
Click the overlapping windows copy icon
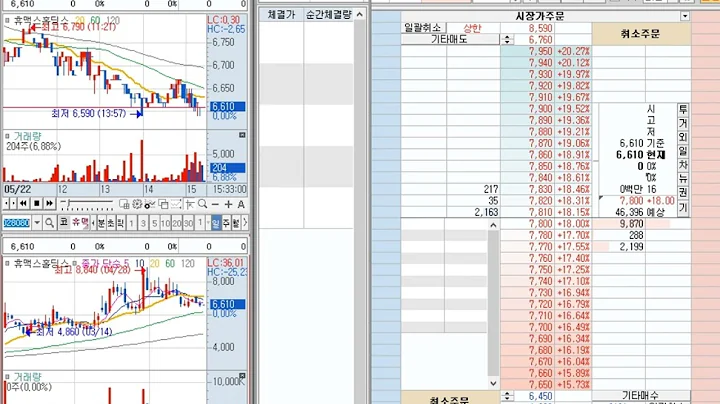coord(163,204)
